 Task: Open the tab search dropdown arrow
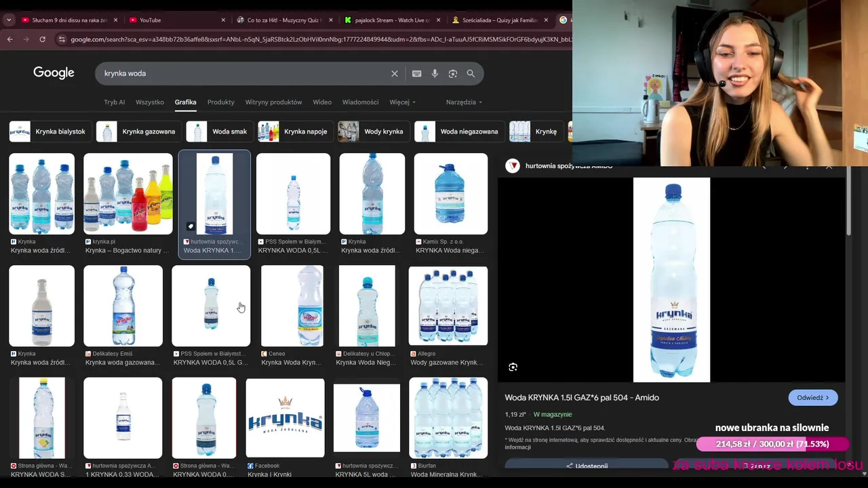[x=8, y=20]
